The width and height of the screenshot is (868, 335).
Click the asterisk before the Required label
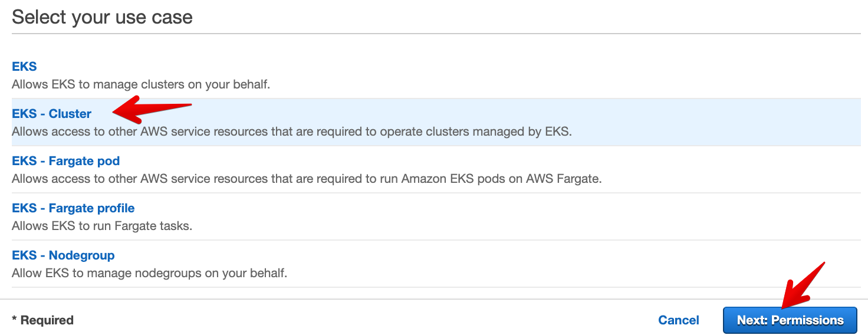[x=15, y=319]
